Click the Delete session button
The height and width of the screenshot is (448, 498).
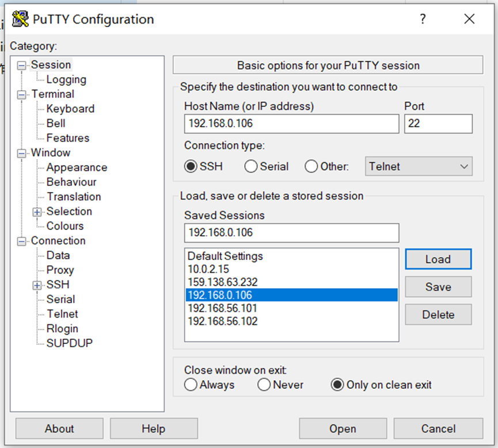[438, 315]
